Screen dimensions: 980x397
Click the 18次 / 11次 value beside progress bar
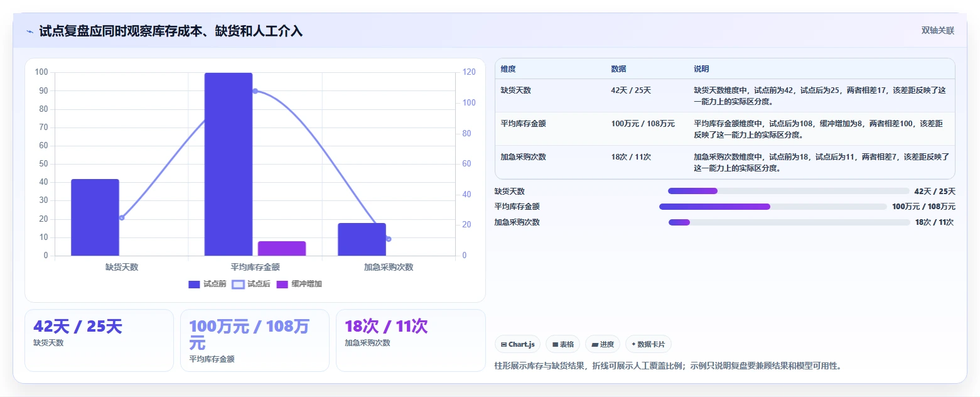click(934, 222)
